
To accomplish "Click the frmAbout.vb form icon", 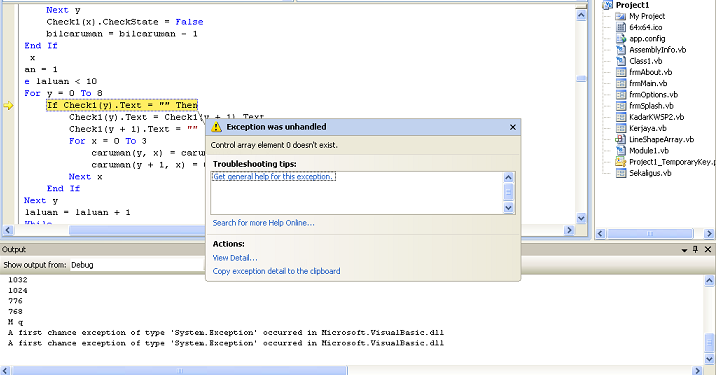I will [x=621, y=72].
